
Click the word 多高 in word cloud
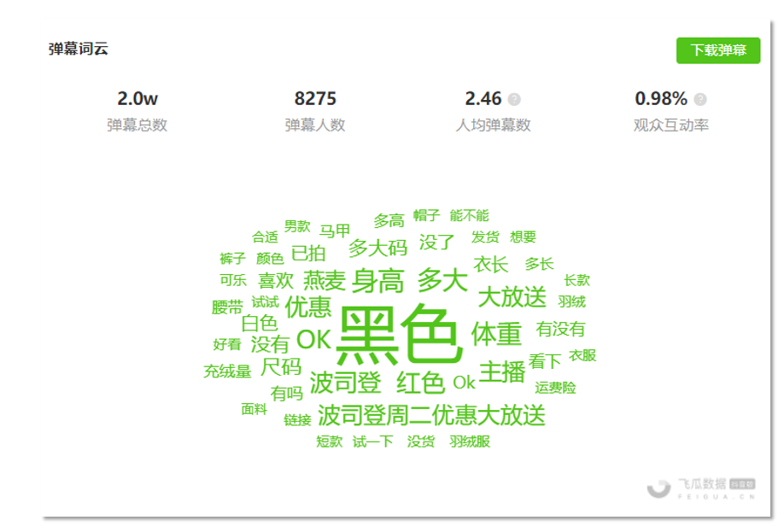point(389,220)
